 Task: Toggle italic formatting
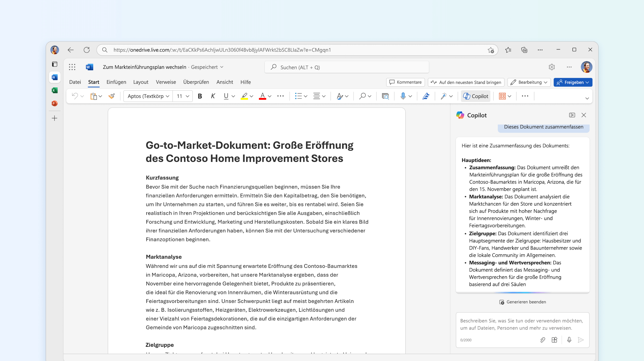(x=213, y=96)
